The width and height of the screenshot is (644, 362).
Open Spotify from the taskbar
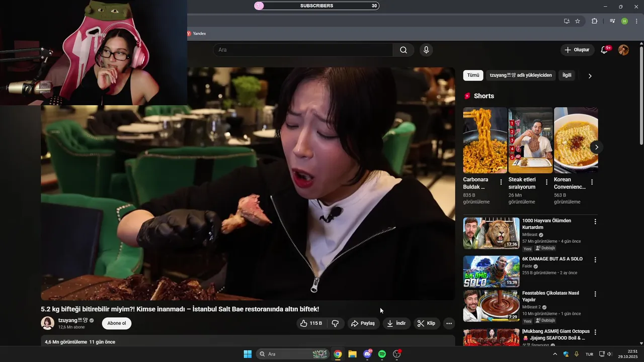[x=382, y=354]
